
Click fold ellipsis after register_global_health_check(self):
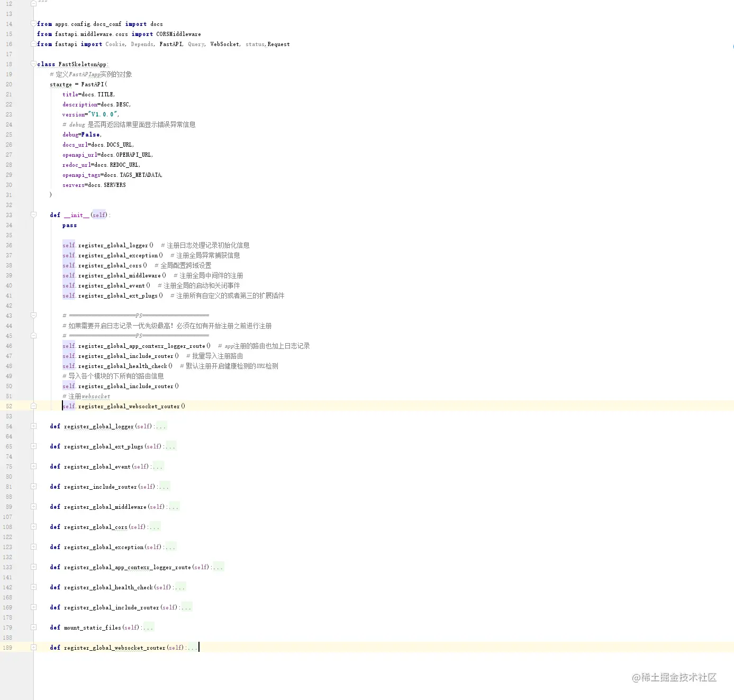pyautogui.click(x=180, y=587)
